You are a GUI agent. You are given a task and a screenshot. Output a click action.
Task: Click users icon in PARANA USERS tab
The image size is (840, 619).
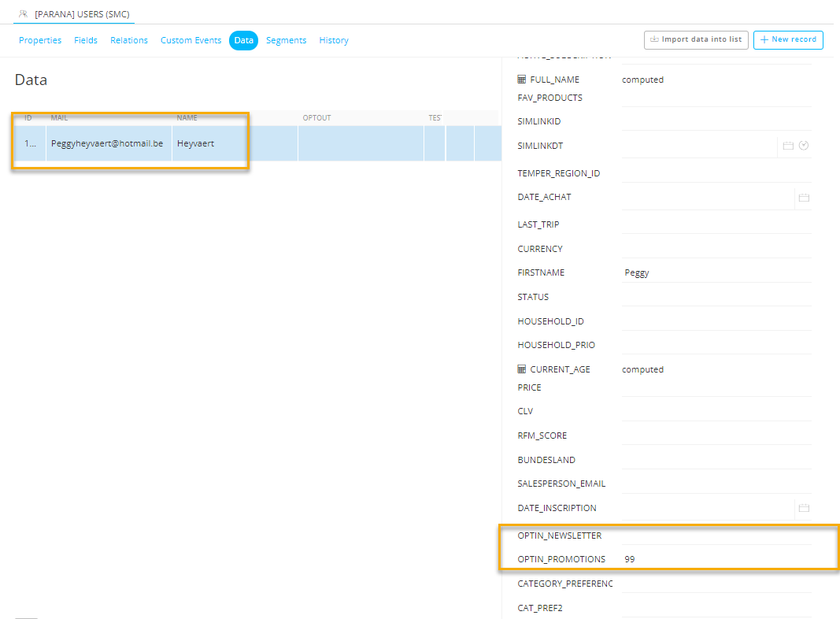pos(23,13)
